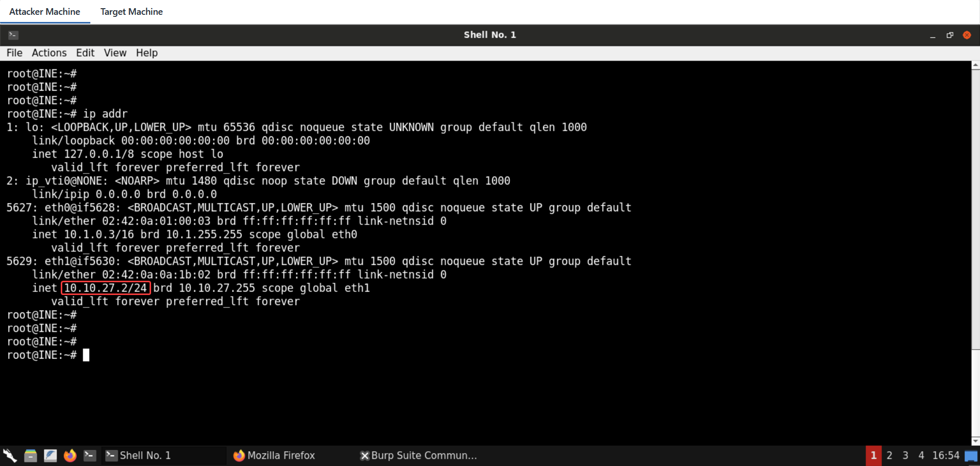Open the Kali dragon applications menu
The height and width of the screenshot is (466, 980).
(10, 455)
